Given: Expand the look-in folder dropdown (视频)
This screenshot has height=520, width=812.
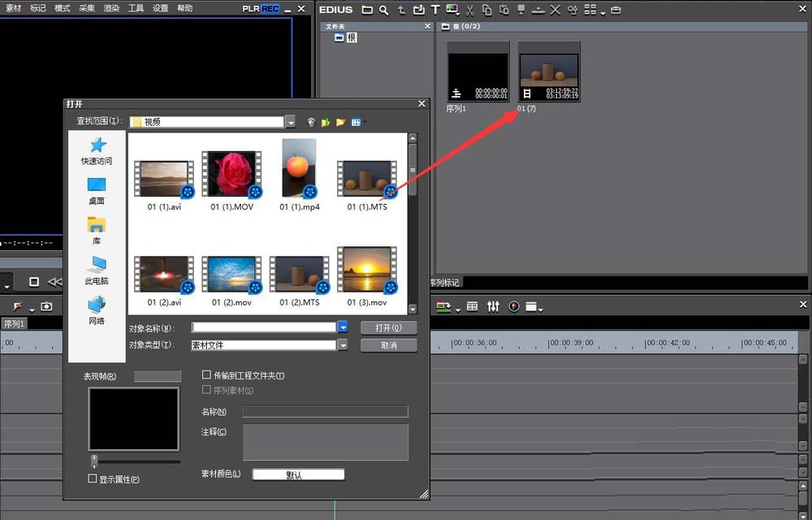Looking at the screenshot, I should [291, 122].
